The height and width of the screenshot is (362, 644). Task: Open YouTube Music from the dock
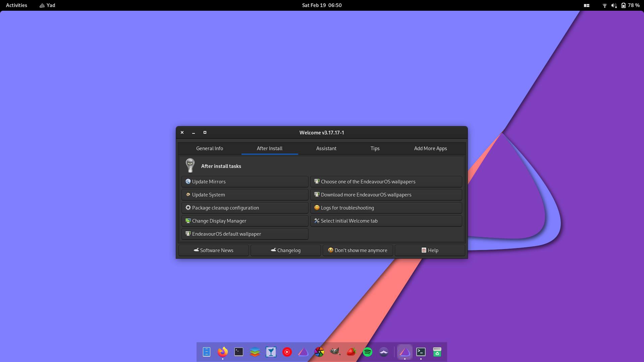tap(287, 352)
